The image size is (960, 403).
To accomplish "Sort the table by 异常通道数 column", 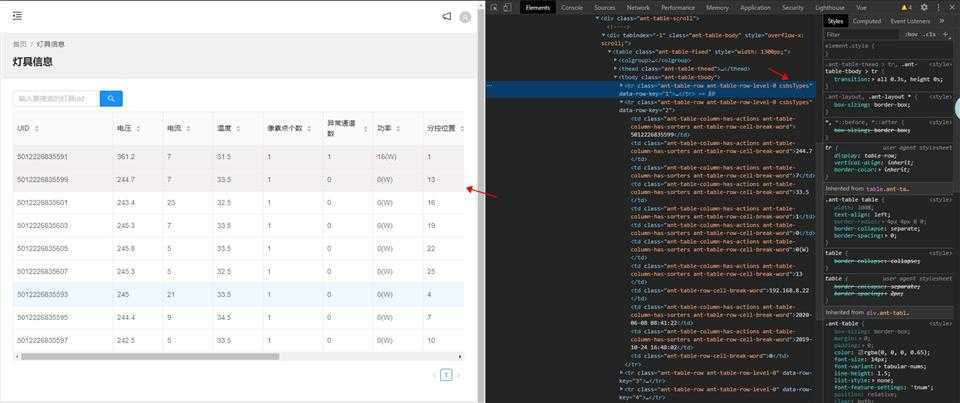I will click(366, 129).
